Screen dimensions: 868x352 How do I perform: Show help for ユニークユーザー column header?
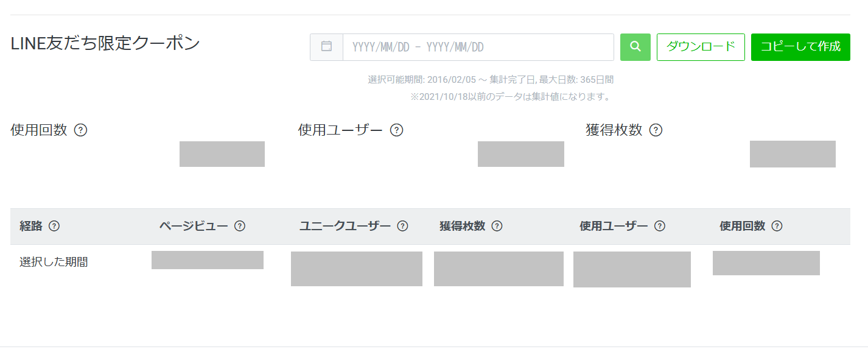pos(402,226)
